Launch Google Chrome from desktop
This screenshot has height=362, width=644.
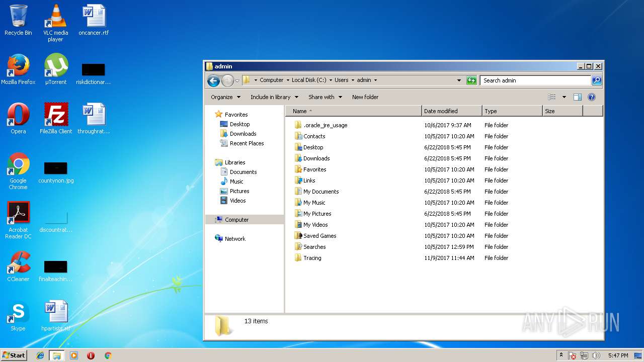coord(18,171)
